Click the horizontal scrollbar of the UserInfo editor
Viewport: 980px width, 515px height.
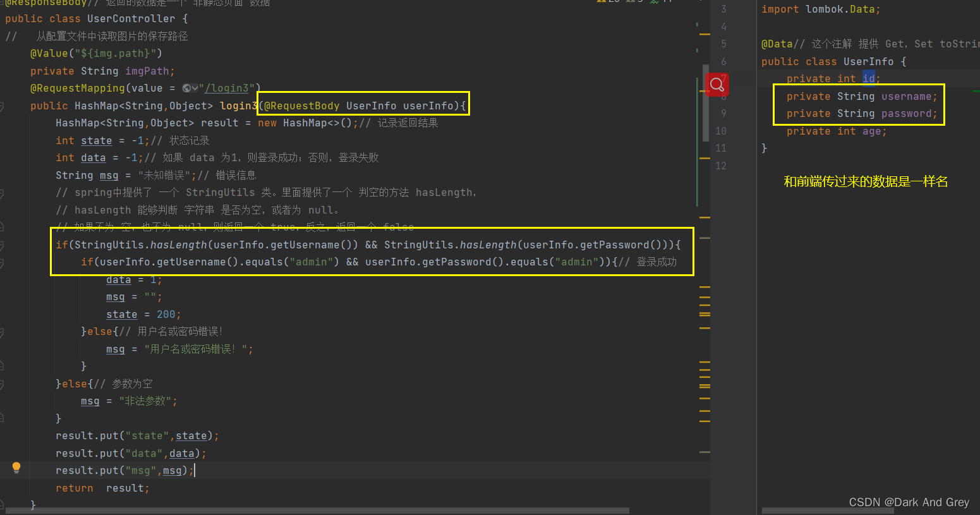coord(828,511)
